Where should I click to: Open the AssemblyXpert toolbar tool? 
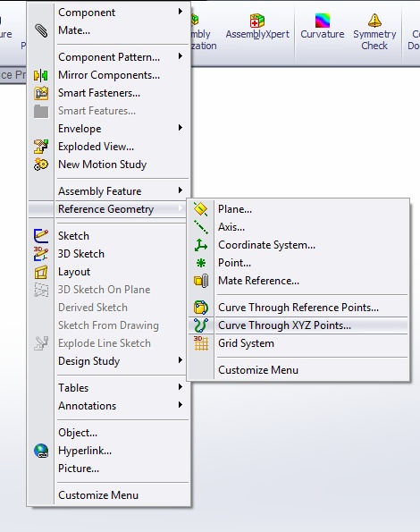tap(257, 28)
